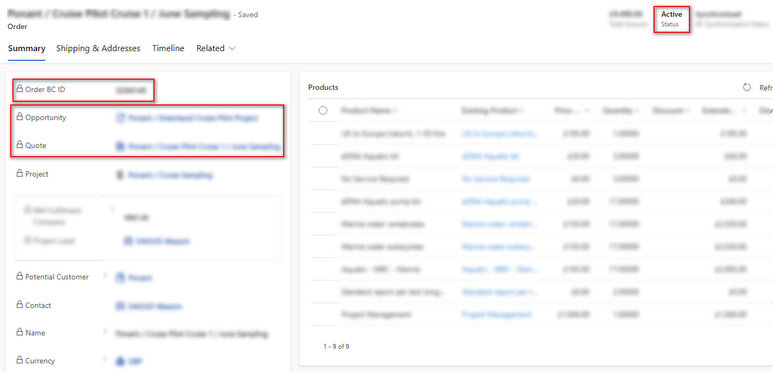Open the Price column header menu
The width and height of the screenshot is (773, 372).
coord(571,110)
